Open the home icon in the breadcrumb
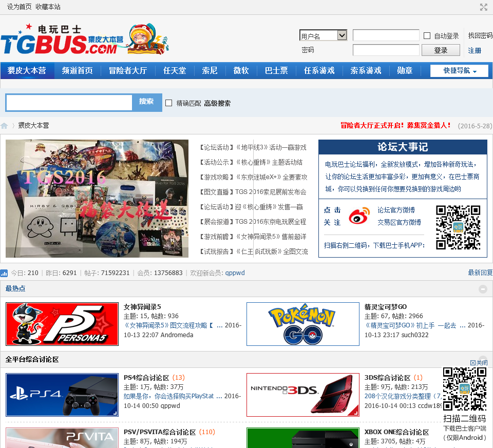Screen dimensions: 493x448 coord(4,126)
